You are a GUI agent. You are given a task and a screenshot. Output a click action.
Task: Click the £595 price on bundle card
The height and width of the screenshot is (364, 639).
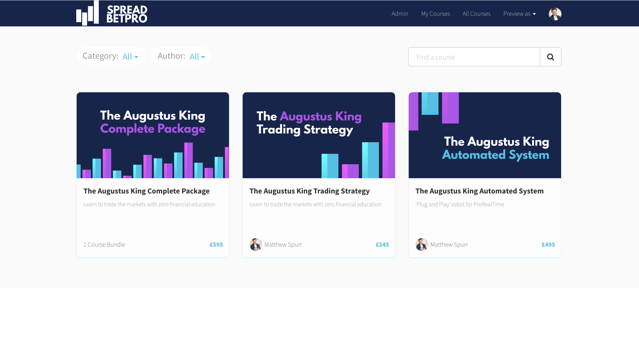pos(216,245)
